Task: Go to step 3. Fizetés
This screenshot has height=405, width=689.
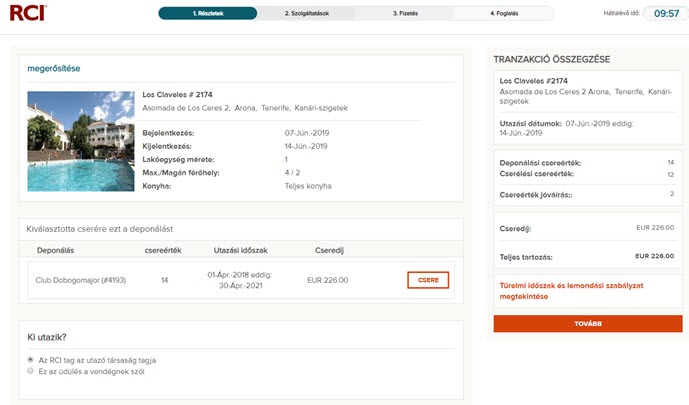Action: click(x=405, y=13)
